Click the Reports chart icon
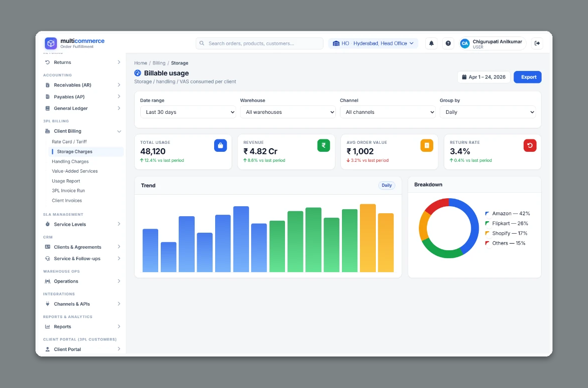This screenshot has width=588, height=388. [x=47, y=327]
